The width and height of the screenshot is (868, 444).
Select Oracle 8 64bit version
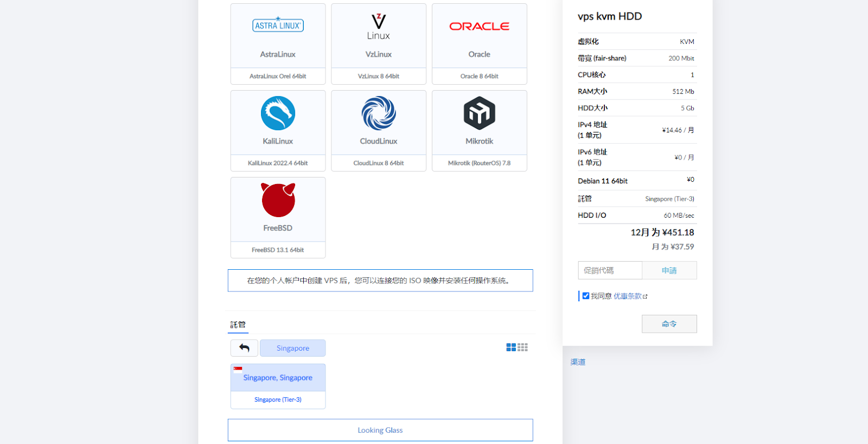pyautogui.click(x=480, y=76)
